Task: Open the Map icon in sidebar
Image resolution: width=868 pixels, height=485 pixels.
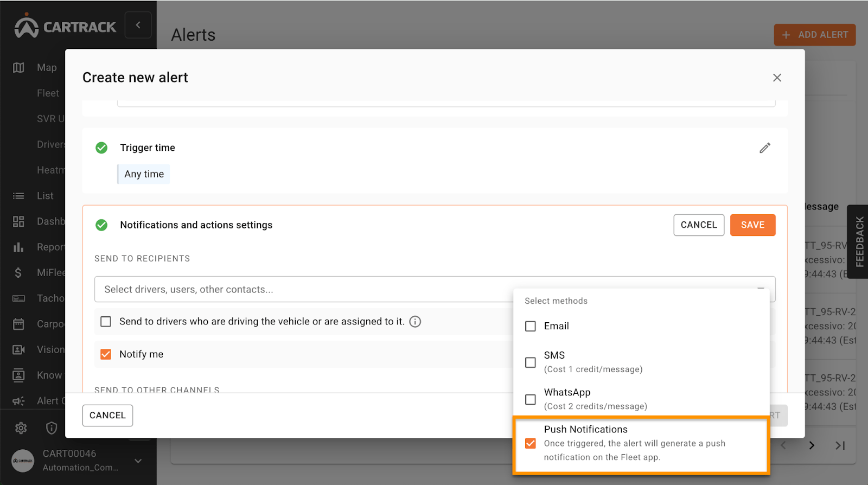Action: pyautogui.click(x=18, y=68)
